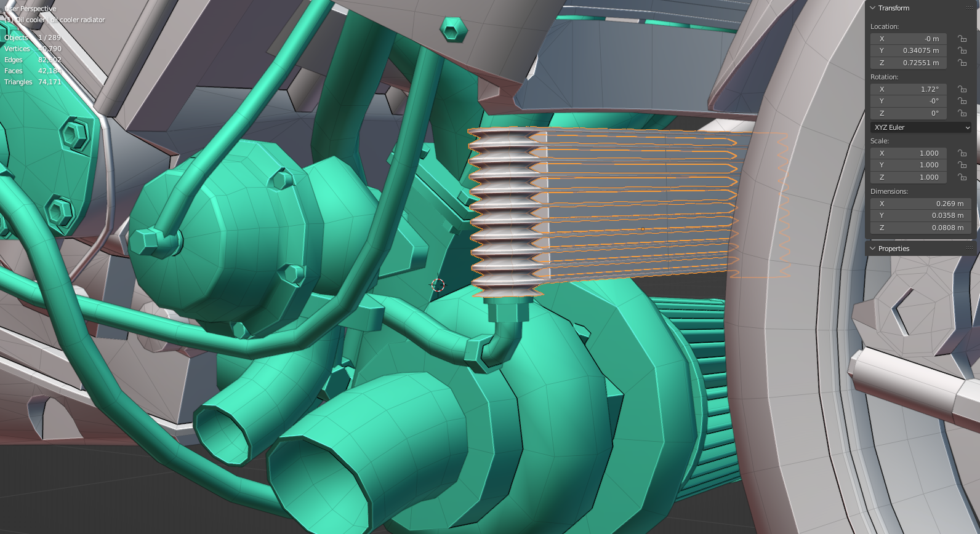Image resolution: width=980 pixels, height=534 pixels.
Task: Expand the Properties panel
Action: pyautogui.click(x=872, y=249)
